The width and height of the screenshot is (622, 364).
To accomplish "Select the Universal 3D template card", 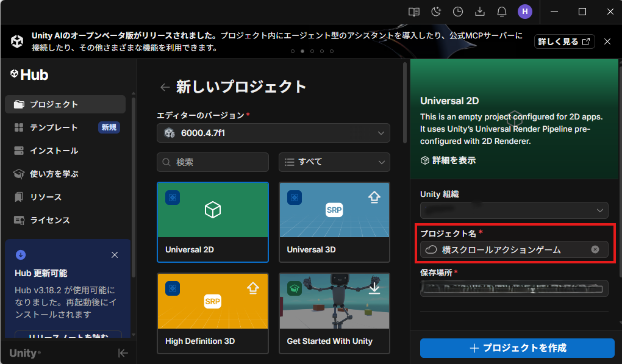I will pyautogui.click(x=334, y=222).
